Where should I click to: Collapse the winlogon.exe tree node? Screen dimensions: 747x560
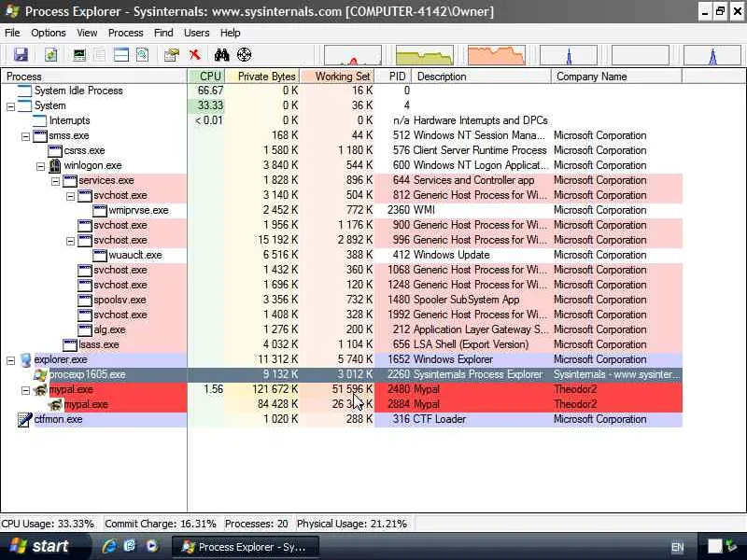pos(40,167)
